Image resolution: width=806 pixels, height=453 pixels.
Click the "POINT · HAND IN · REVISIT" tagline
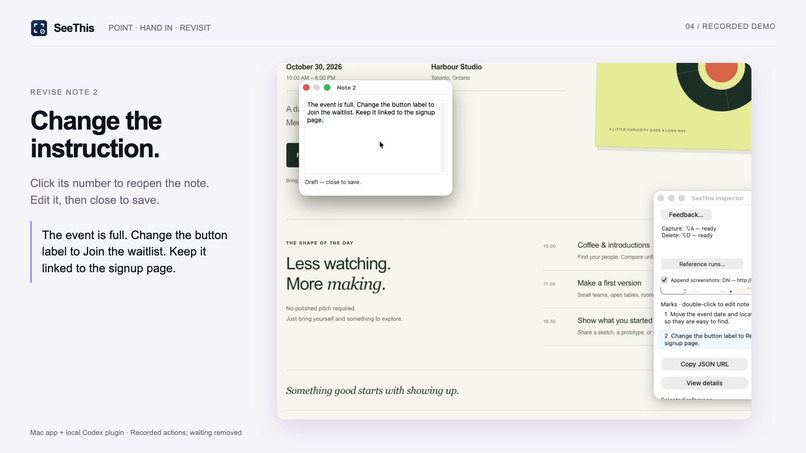click(x=159, y=28)
